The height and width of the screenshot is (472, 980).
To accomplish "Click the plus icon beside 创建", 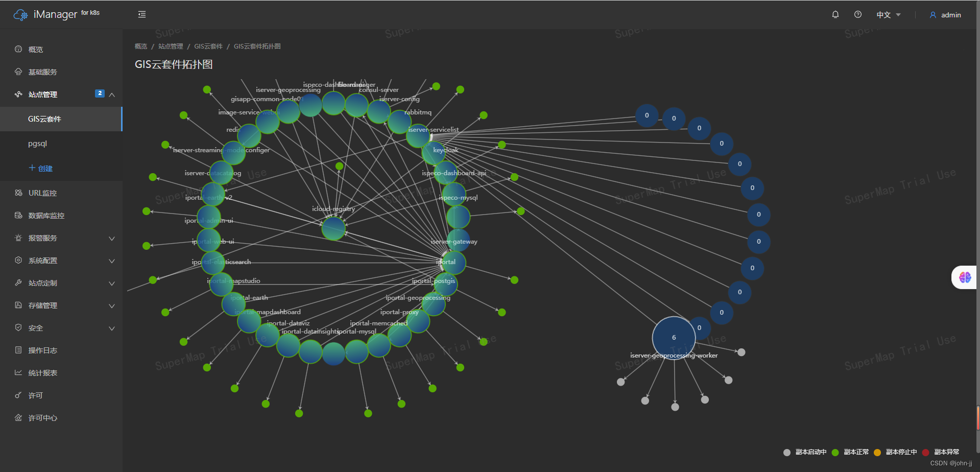I will [32, 168].
